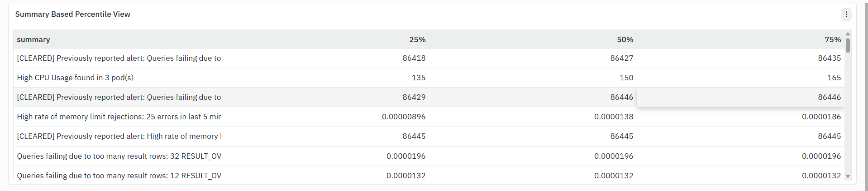Image resolution: width=868 pixels, height=191 pixels.
Task: Click the 50% value 150
Action: (626, 78)
